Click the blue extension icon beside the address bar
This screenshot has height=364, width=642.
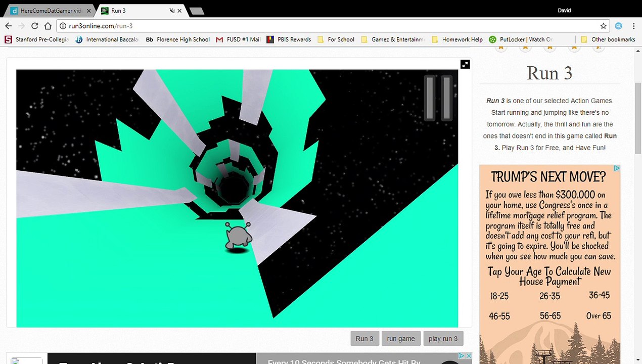pyautogui.click(x=618, y=26)
